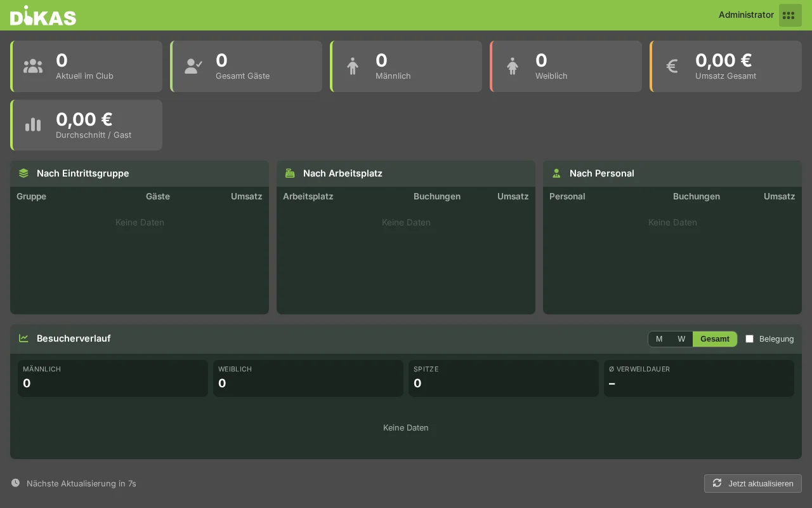Click the line chart icon beside Besucherverlauf
This screenshot has height=508, width=812.
[x=23, y=338]
